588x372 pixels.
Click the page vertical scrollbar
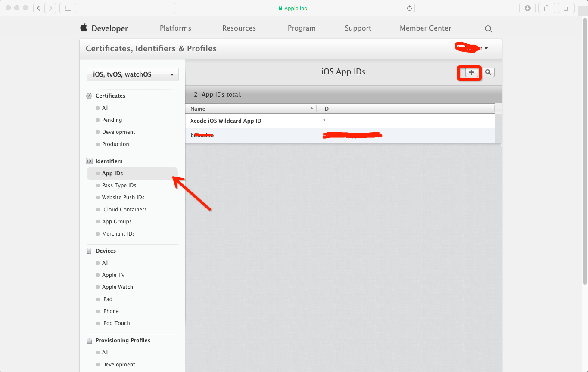[585, 152]
